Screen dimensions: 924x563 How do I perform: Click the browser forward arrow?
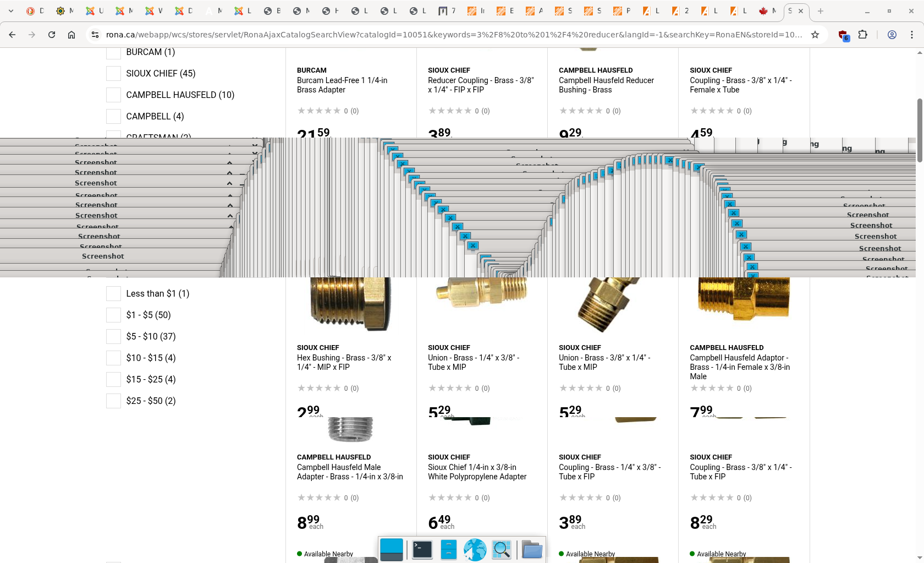(x=32, y=35)
